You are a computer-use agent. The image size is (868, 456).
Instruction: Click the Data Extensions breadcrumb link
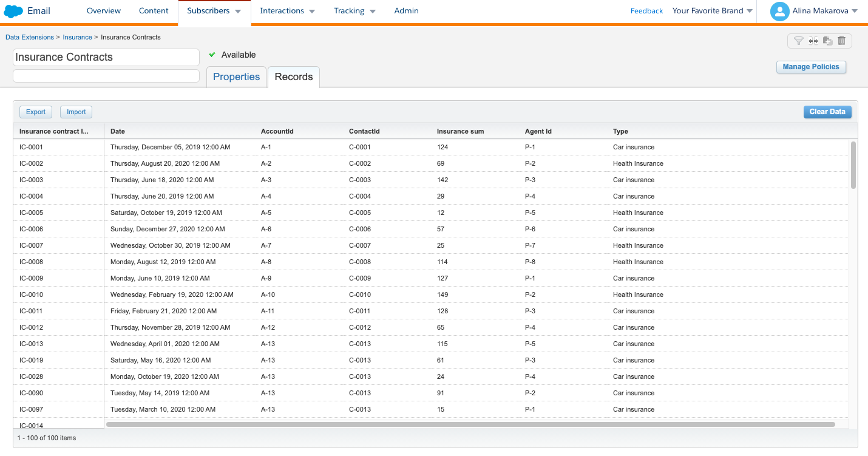[30, 37]
